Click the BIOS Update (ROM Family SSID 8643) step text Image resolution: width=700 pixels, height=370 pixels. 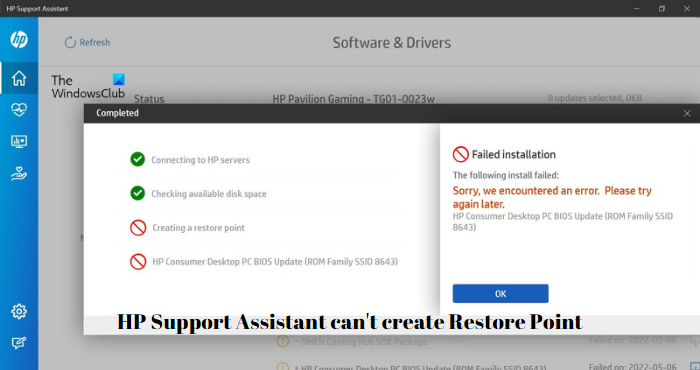click(x=275, y=262)
